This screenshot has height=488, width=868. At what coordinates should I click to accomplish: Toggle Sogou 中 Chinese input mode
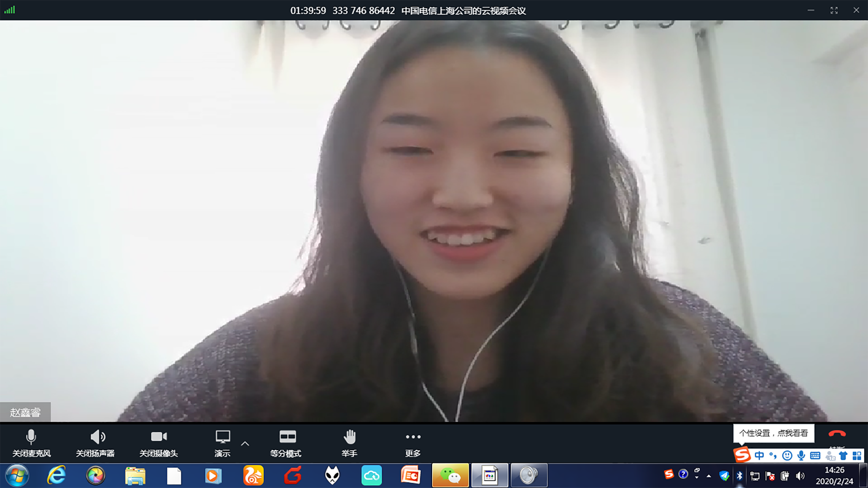click(759, 455)
